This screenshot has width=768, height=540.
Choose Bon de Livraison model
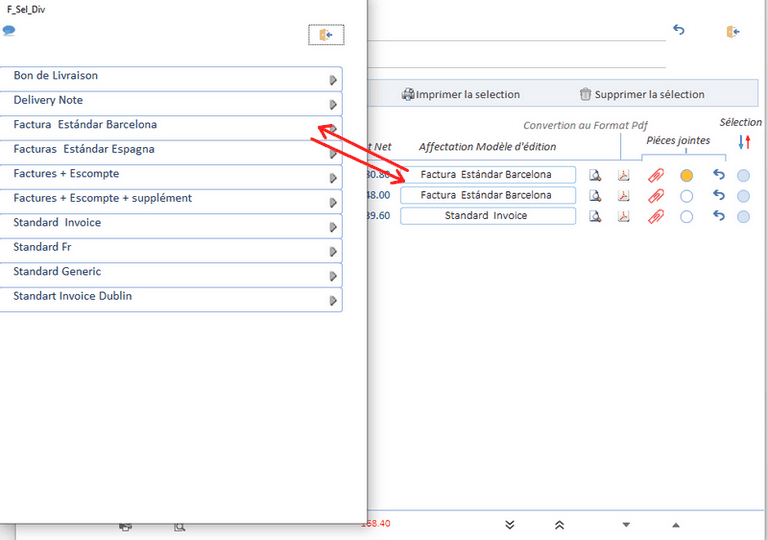tap(170, 78)
